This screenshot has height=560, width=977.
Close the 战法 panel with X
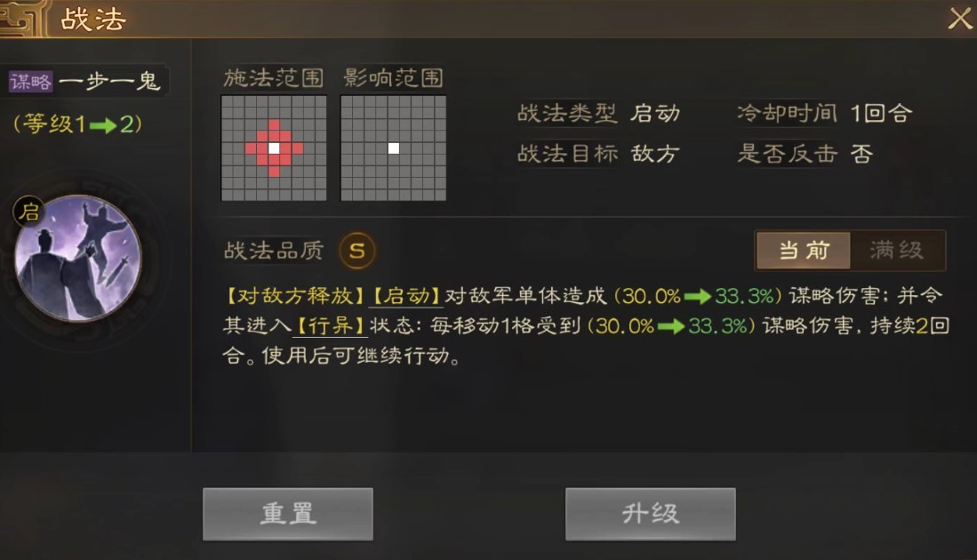point(960,19)
